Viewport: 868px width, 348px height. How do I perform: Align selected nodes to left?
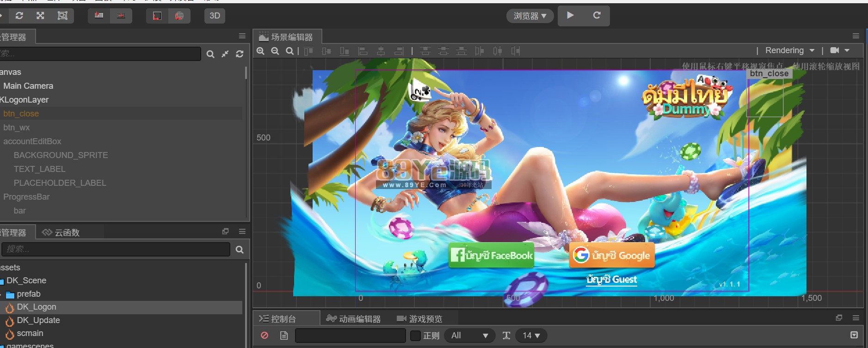pyautogui.click(x=363, y=51)
